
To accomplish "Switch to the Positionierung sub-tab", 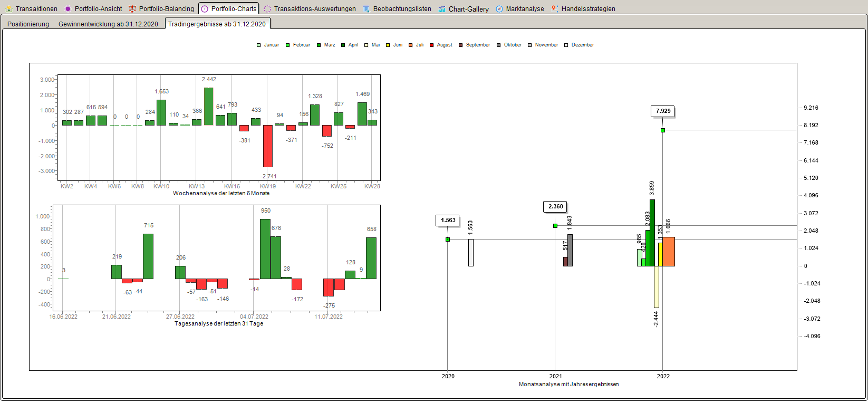I will tap(28, 24).
